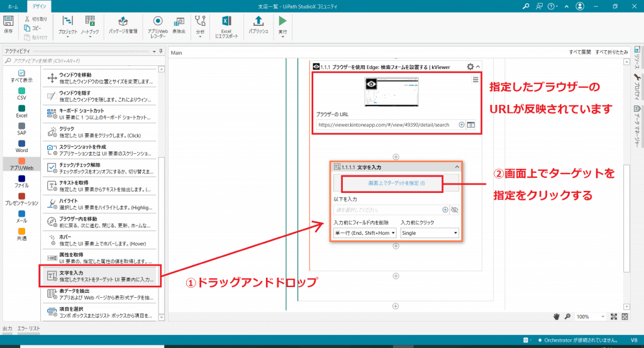Screen dimensions: 644x348
Task: Click すべて折りたたみ (collapse all) link
Action: point(613,53)
